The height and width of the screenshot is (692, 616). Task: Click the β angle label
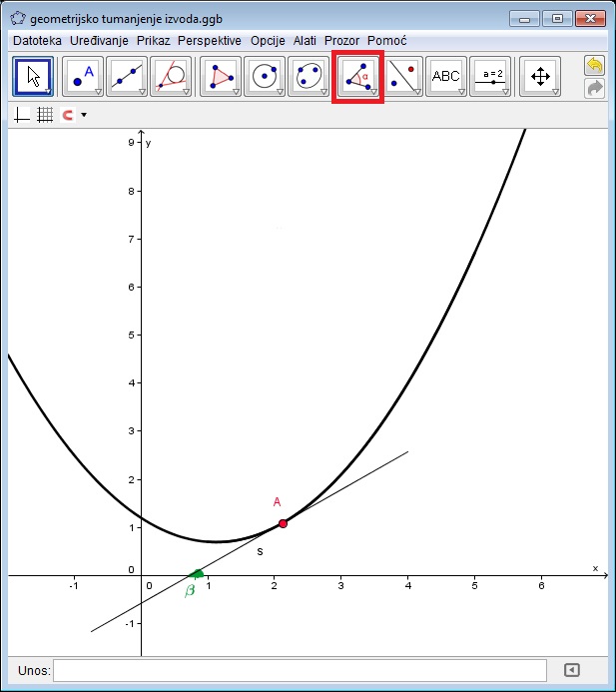point(190,590)
